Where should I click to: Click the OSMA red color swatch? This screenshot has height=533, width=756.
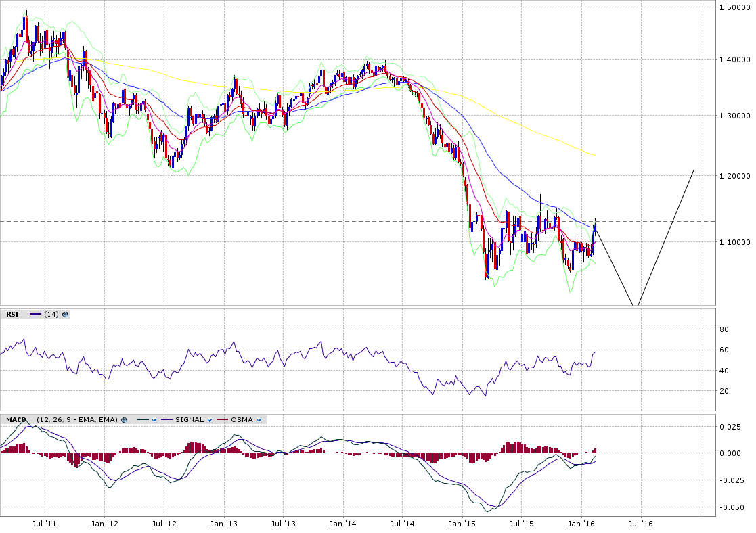(222, 420)
